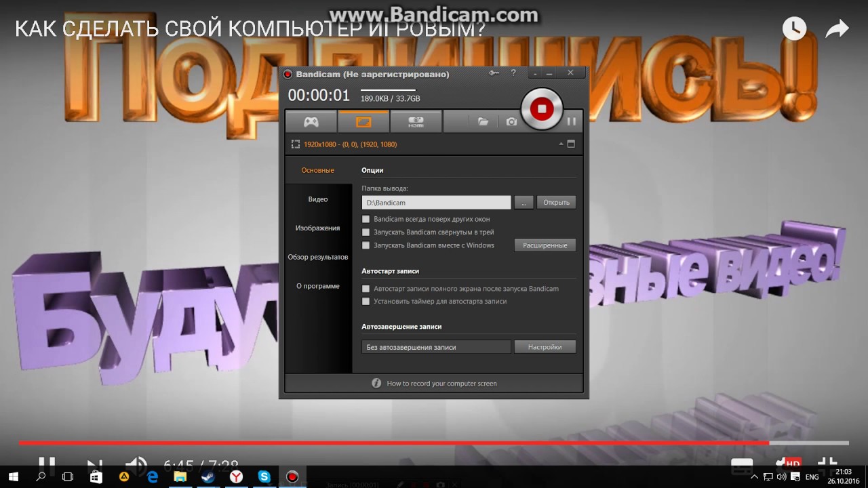
Task: Click Bandicam icon in the taskbar
Action: [292, 476]
